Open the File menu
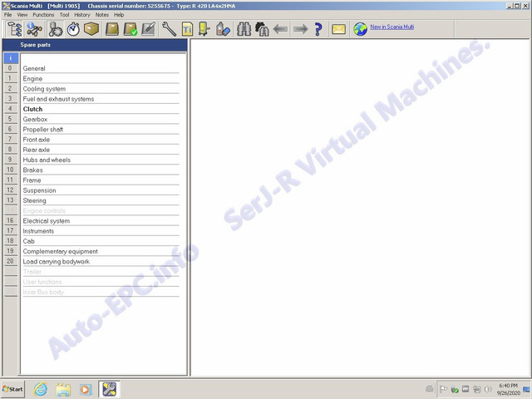The image size is (532, 399). coord(7,15)
